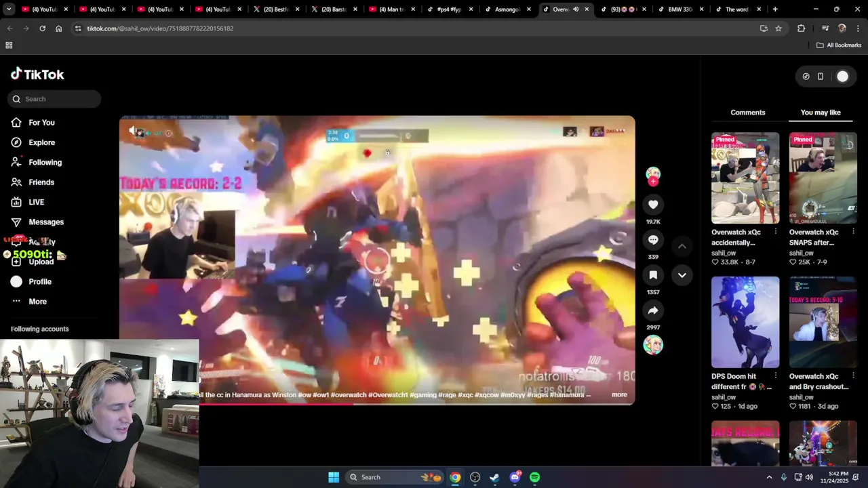The image size is (868, 488).
Task: Open options for 'Overwatch xQc SNAPS' video
Action: [x=853, y=232]
